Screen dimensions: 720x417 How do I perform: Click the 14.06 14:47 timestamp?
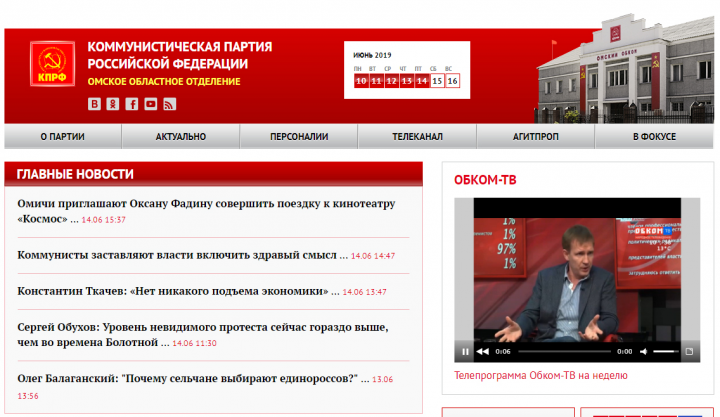coord(373,256)
